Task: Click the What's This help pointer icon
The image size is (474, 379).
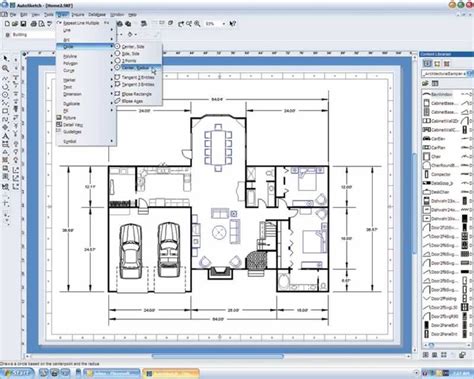Action: point(233,24)
